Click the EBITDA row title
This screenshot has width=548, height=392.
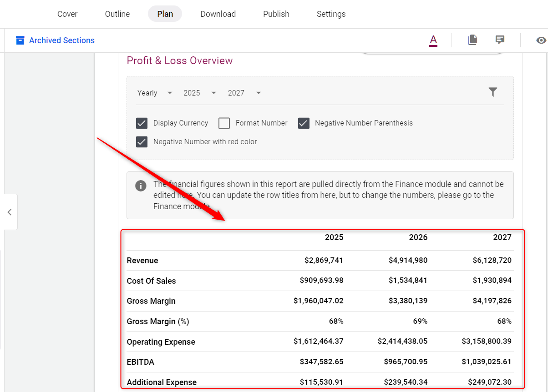[141, 362]
